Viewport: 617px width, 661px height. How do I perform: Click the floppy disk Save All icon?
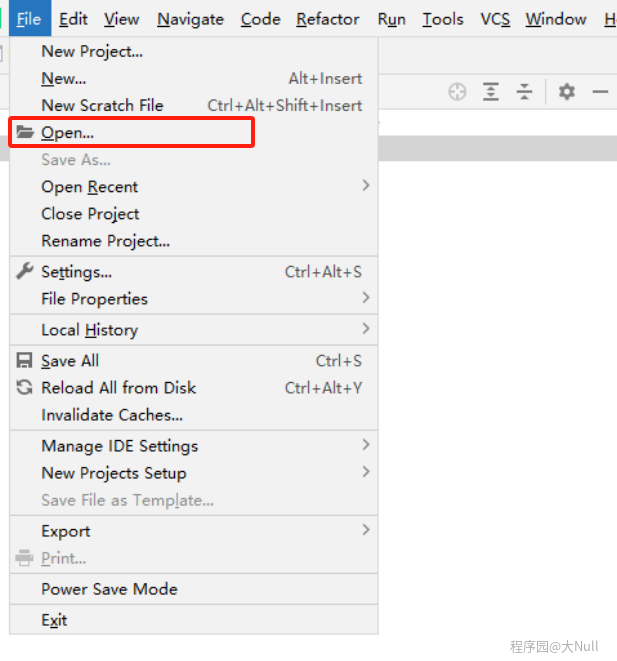coord(25,361)
